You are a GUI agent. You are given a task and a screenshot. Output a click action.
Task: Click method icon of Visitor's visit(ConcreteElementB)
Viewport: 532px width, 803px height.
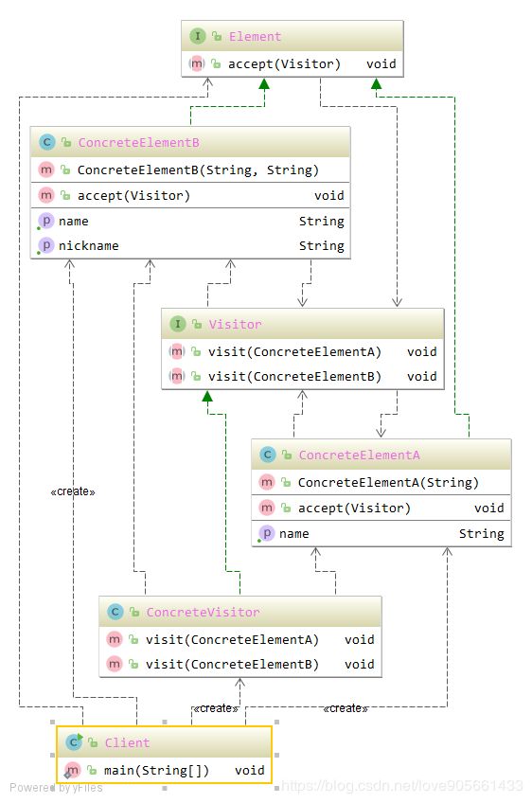[177, 377]
